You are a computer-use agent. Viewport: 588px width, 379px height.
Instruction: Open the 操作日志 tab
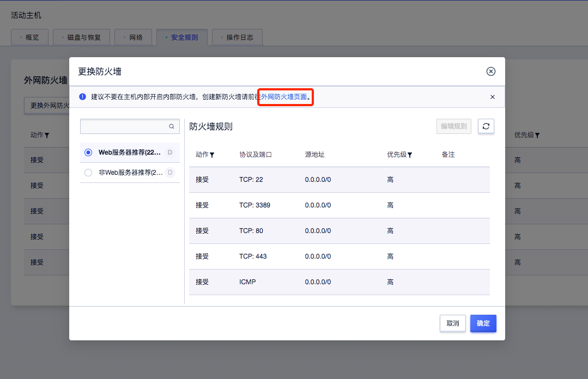[237, 37]
